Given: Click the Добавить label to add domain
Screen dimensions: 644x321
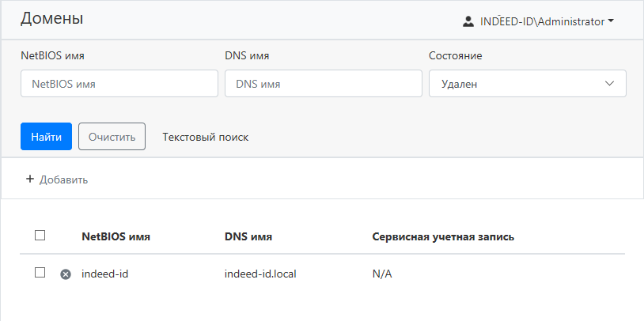Looking at the screenshot, I should coord(63,179).
